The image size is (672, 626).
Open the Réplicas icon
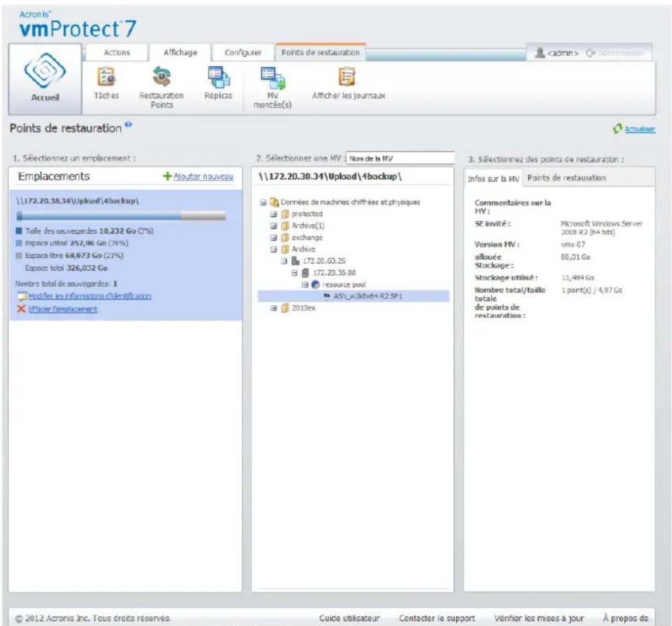click(219, 77)
